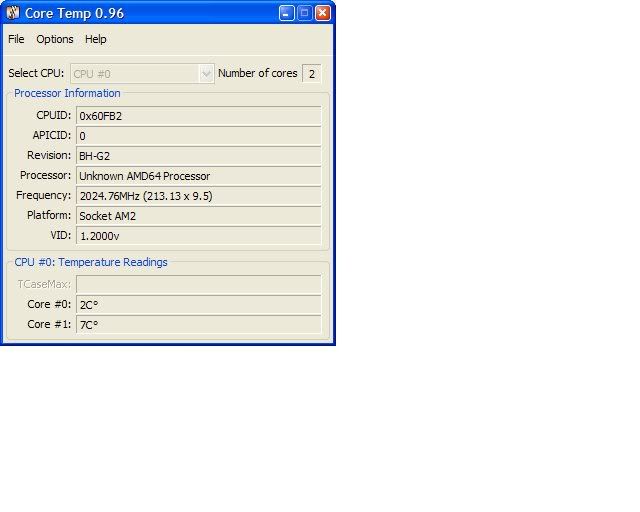640x512 pixels.
Task: Close the Core Temp window
Action: pos(323,13)
